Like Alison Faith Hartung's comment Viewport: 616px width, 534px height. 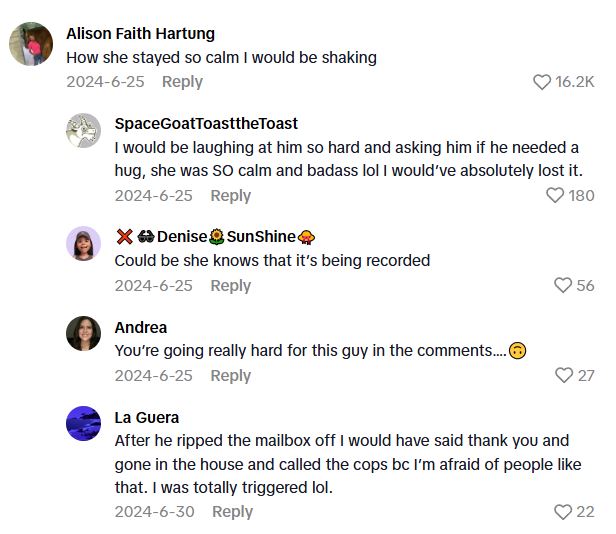click(542, 82)
